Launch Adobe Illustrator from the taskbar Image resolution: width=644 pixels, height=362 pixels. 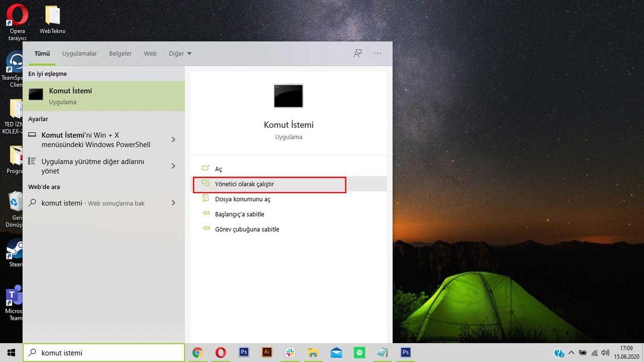tap(267, 352)
